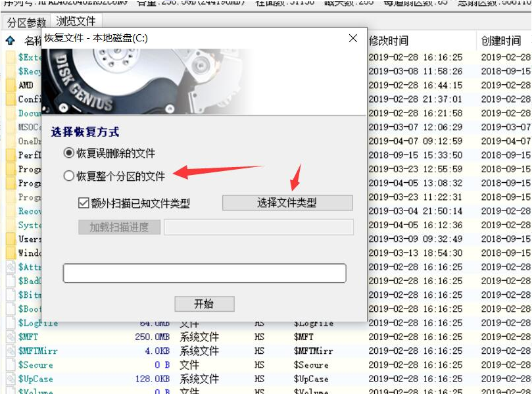The image size is (532, 394).
Task: Click the 加载扫描进度 button
Action: (119, 227)
